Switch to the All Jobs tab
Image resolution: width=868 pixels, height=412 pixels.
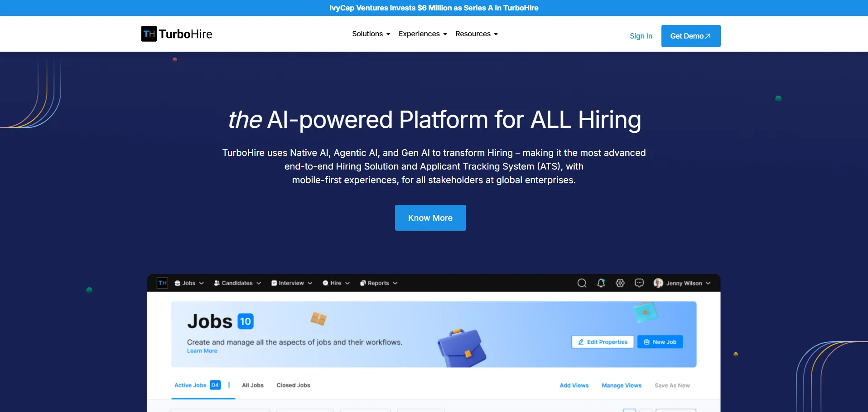(x=252, y=385)
